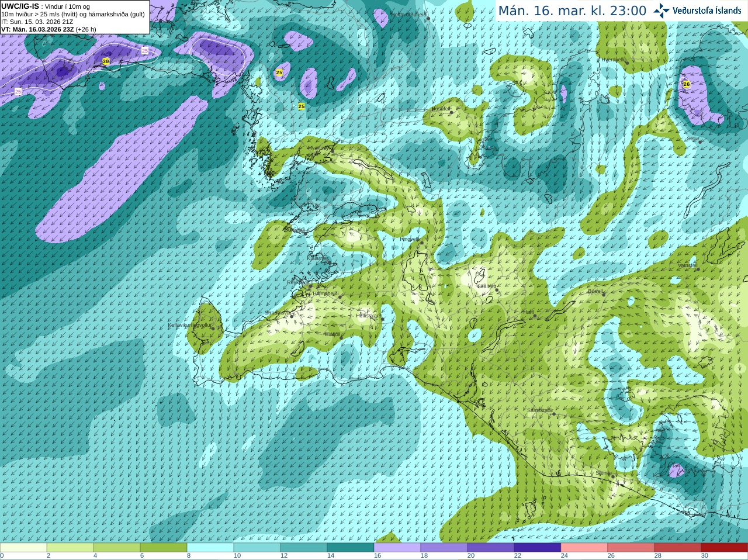Click the Kjalarnes station label
Screen dimensions: 748x560
(x=318, y=258)
